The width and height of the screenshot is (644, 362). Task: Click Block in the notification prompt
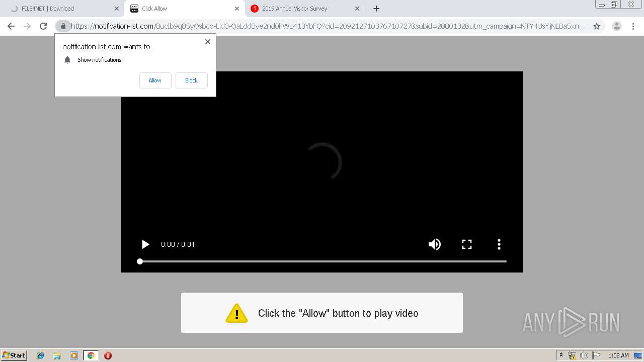tap(191, 80)
